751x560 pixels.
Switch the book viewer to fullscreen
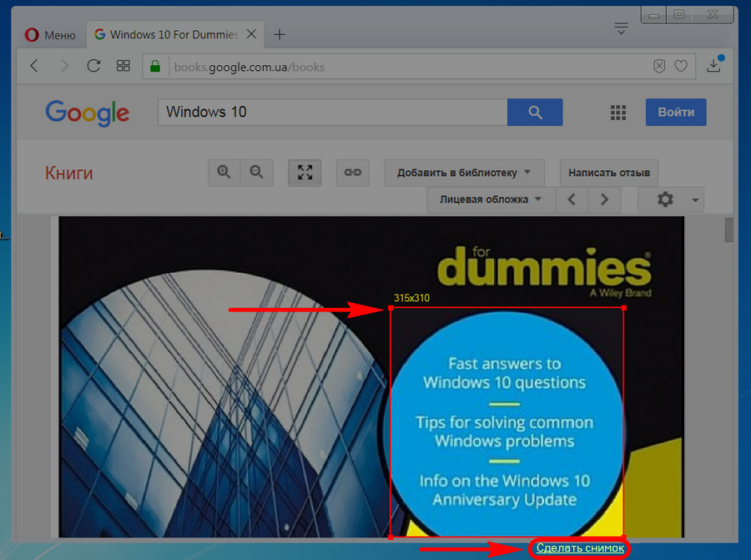click(x=305, y=173)
